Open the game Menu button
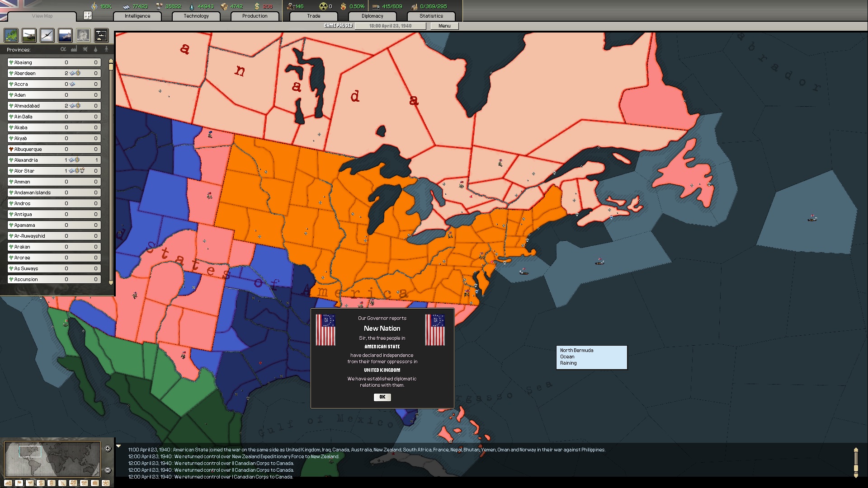Image resolution: width=868 pixels, height=488 pixels. pos(444,26)
